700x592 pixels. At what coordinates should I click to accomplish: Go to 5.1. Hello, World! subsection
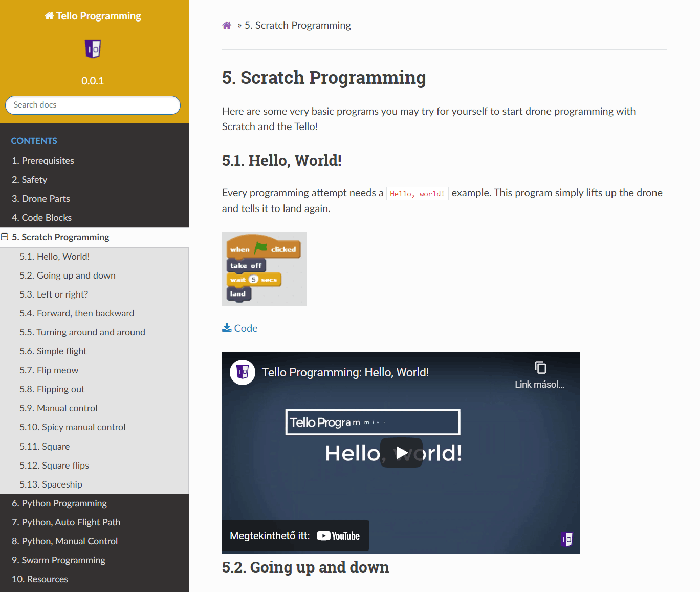click(x=94, y=257)
